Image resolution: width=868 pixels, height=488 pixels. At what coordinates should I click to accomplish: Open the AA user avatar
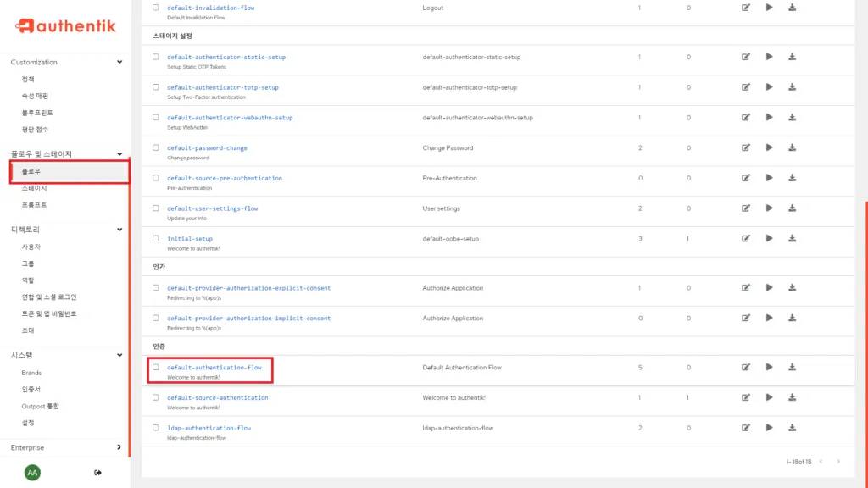(32, 472)
